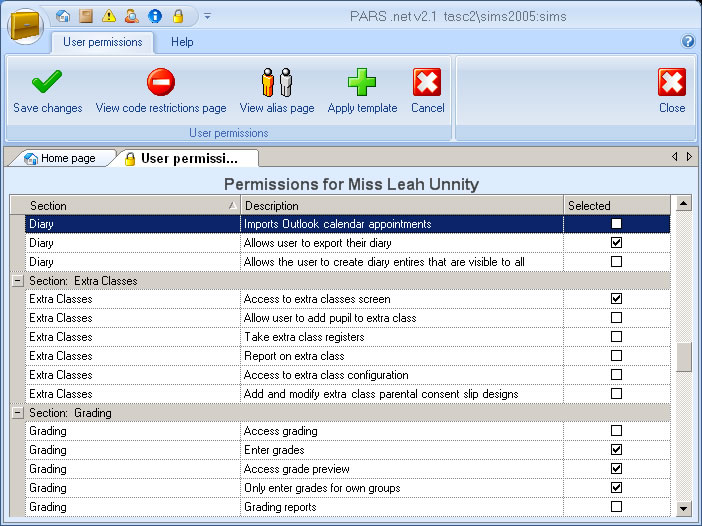Click the green Save changes checkmark
Screen dimensions: 702x526
[x=47, y=82]
